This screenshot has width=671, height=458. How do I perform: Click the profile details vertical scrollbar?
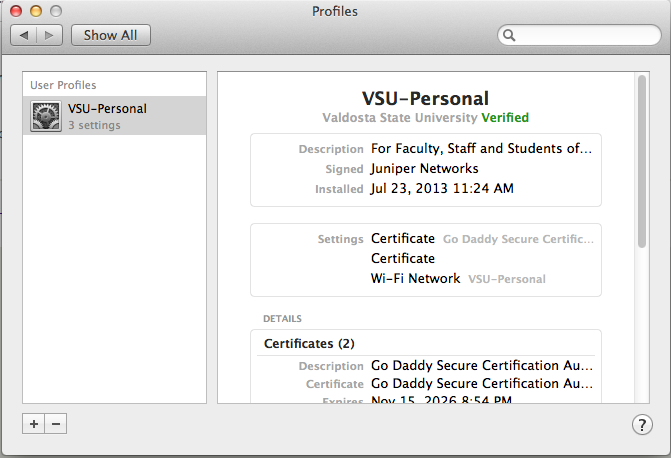(641, 161)
